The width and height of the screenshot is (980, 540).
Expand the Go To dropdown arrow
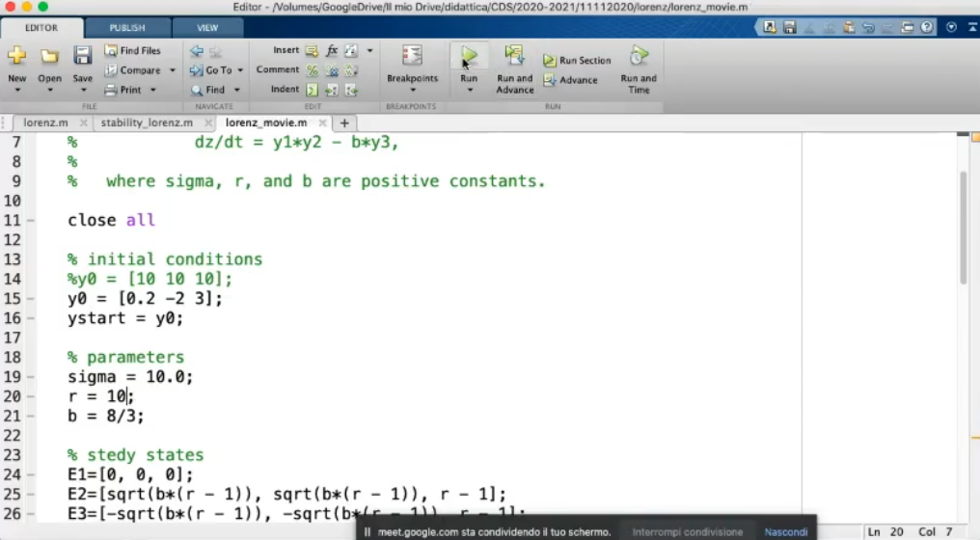click(x=240, y=70)
